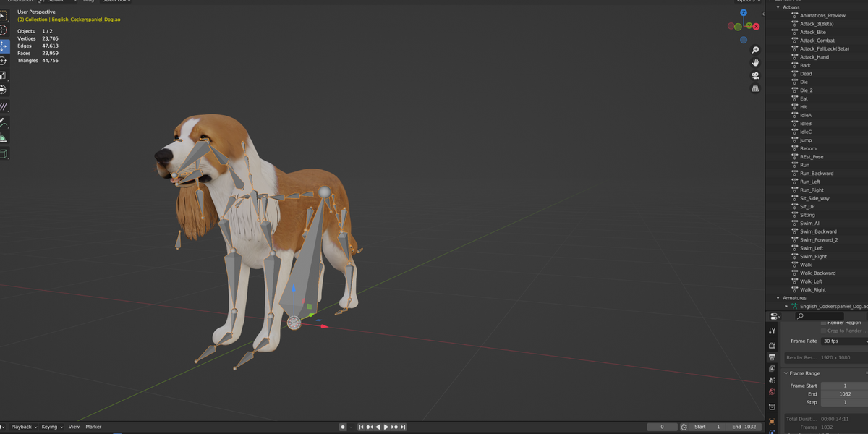The image size is (868, 434).
Task: Toggle the Crop to Render checkbox
Action: coord(823,331)
